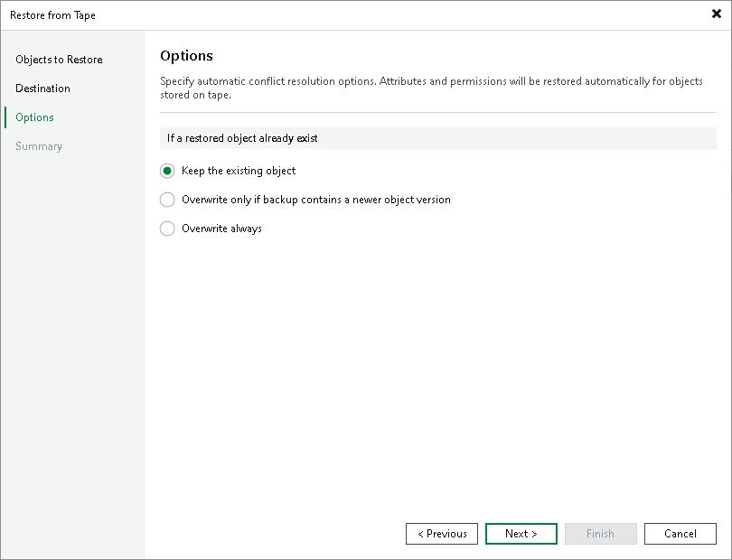Image resolution: width=732 pixels, height=560 pixels.
Task: Close the Restore from Tape dialog
Action: [x=717, y=14]
